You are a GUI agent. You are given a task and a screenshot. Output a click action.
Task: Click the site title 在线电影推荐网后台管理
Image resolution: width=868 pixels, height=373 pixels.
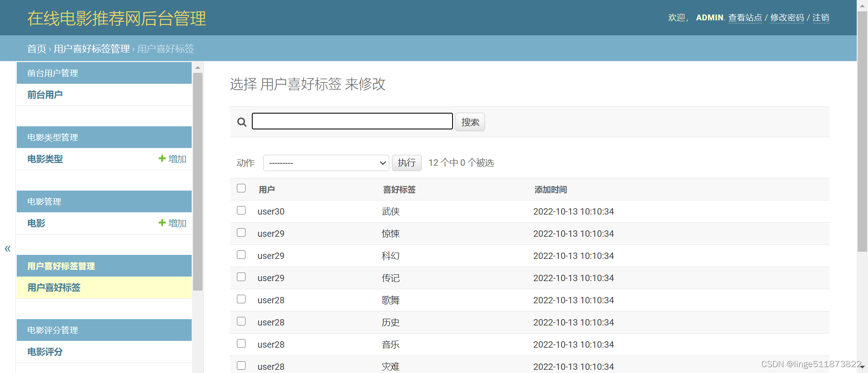[117, 19]
